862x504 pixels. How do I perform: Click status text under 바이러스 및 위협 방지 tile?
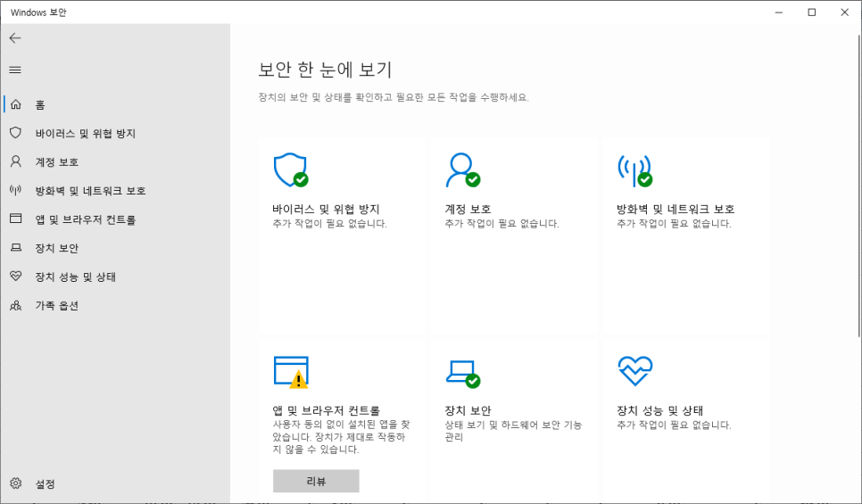click(x=330, y=223)
